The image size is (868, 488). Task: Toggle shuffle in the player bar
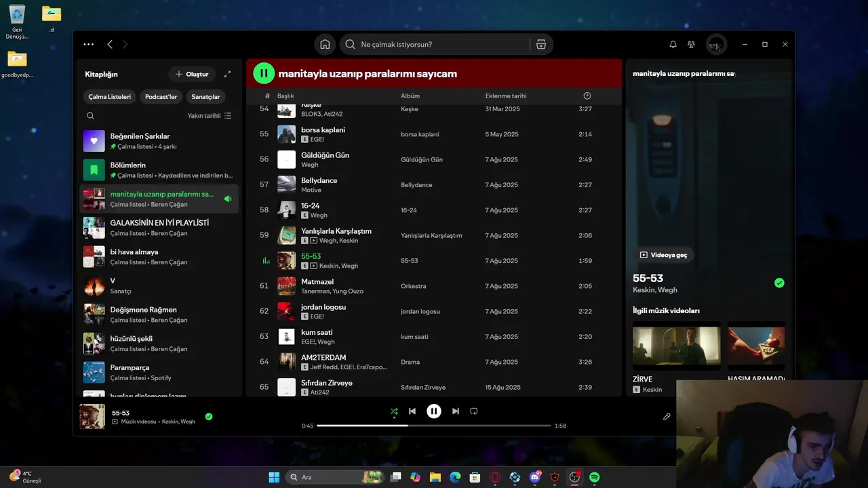[394, 411]
